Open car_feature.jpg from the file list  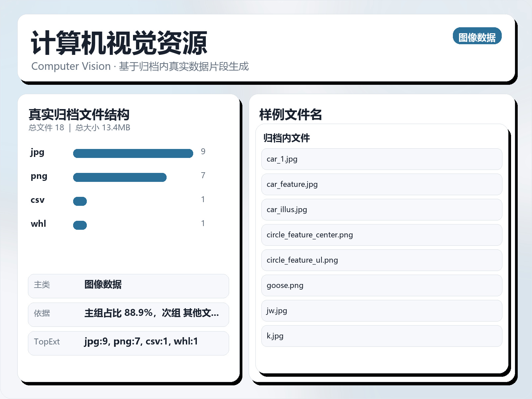click(381, 184)
